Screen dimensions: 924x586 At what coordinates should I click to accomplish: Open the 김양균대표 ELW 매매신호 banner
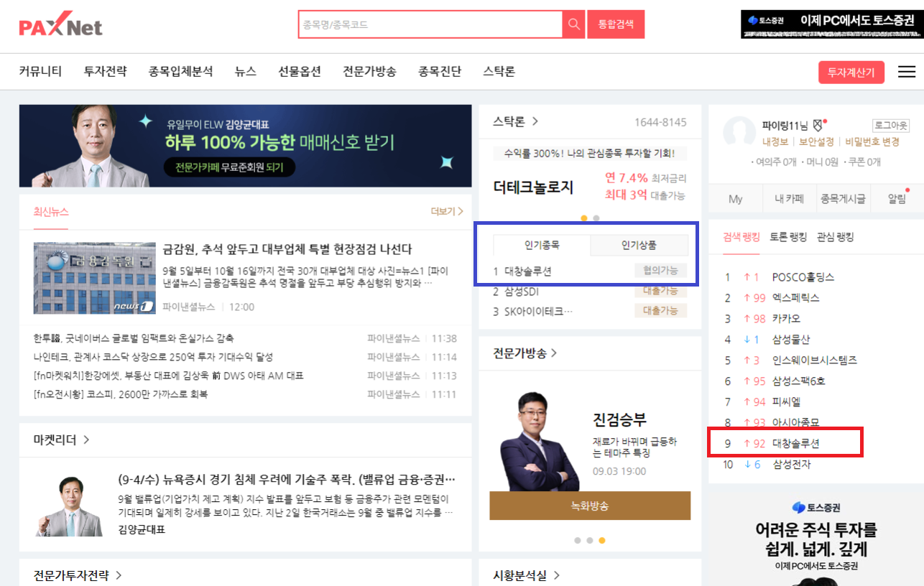click(x=245, y=146)
